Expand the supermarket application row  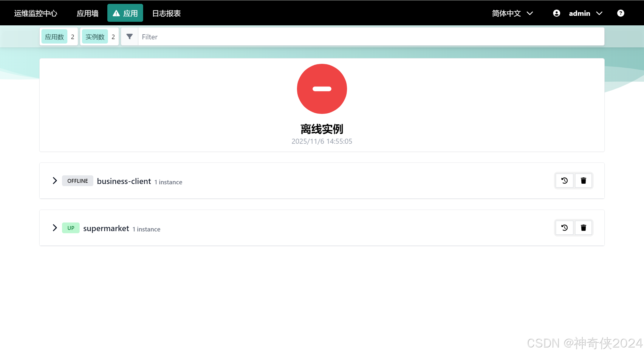[x=55, y=228]
